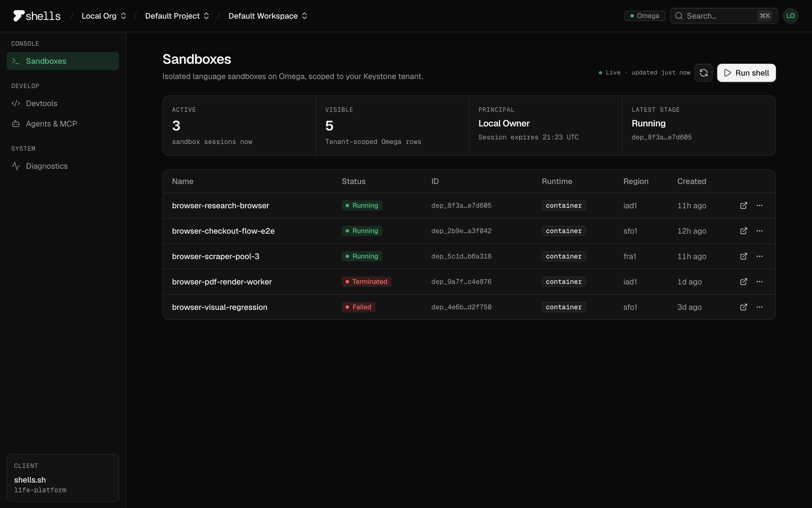Show more actions for browser-scraper-pool-3
This screenshot has height=508, width=812.
[x=760, y=256]
